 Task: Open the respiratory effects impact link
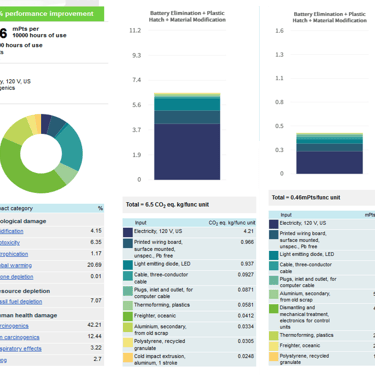click(x=21, y=348)
